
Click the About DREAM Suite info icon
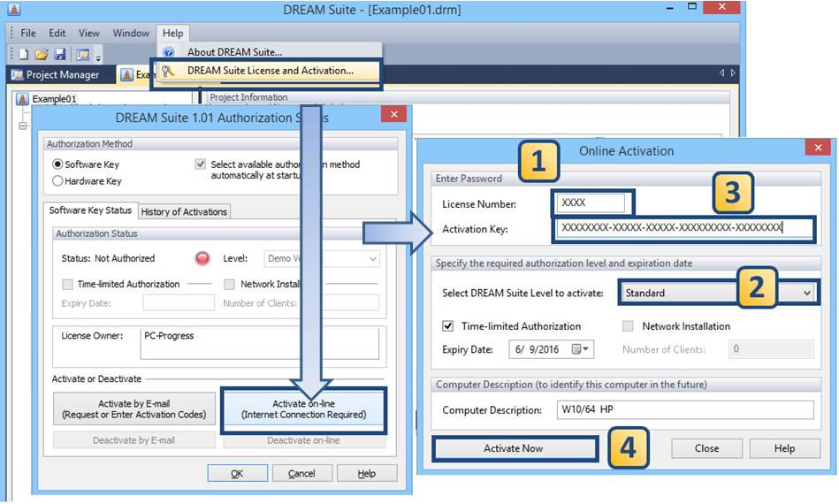[169, 52]
